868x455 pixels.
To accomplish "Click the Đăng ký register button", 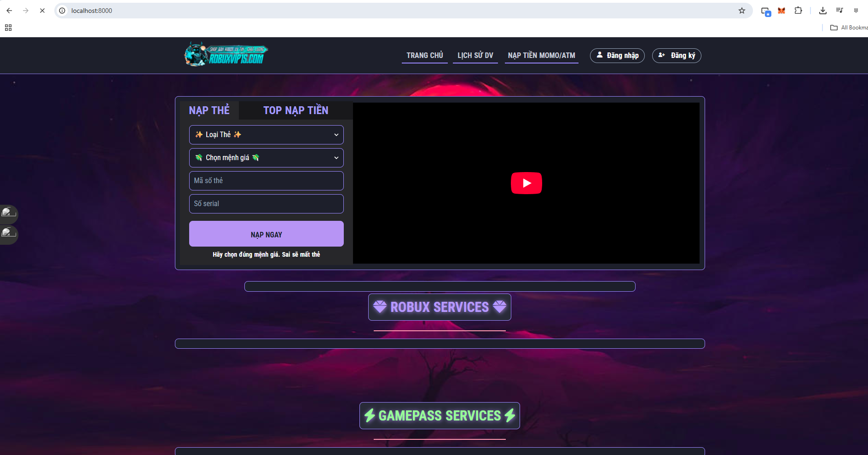I will coord(677,56).
